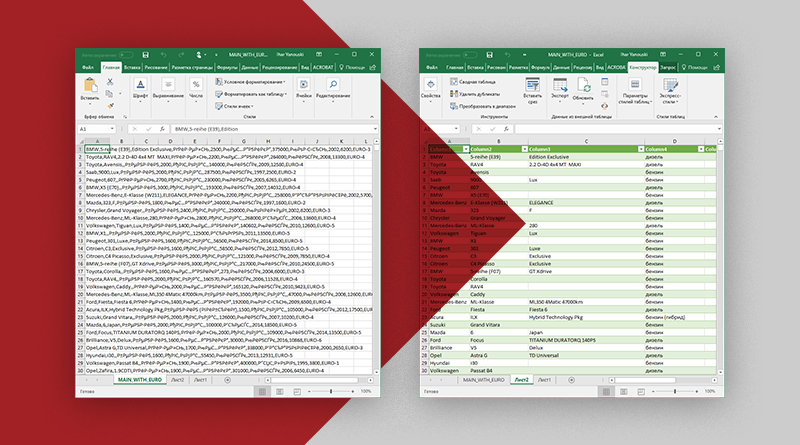
Task: Switch to the Запрос tab in the right window
Action: tap(668, 67)
